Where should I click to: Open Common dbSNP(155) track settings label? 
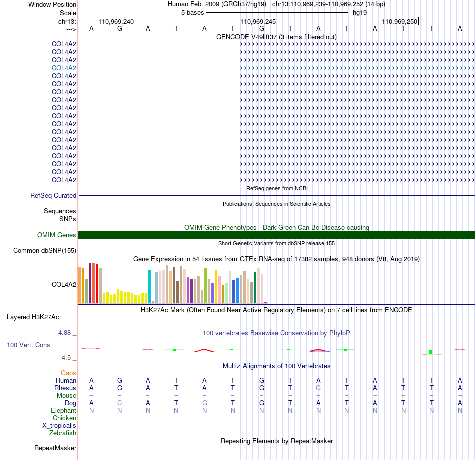(x=44, y=250)
